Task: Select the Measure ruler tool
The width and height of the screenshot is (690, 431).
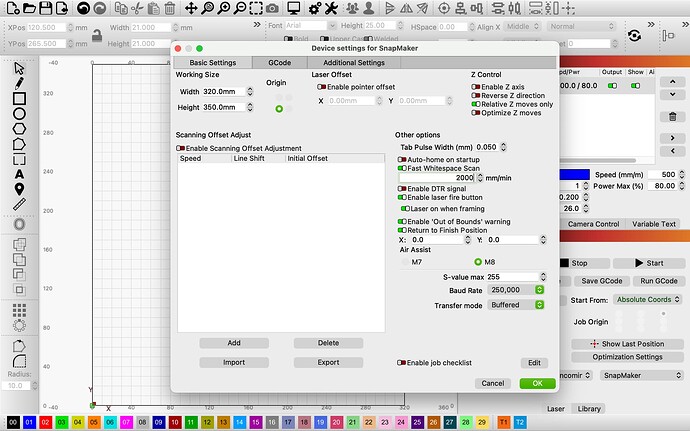Action: click(19, 204)
